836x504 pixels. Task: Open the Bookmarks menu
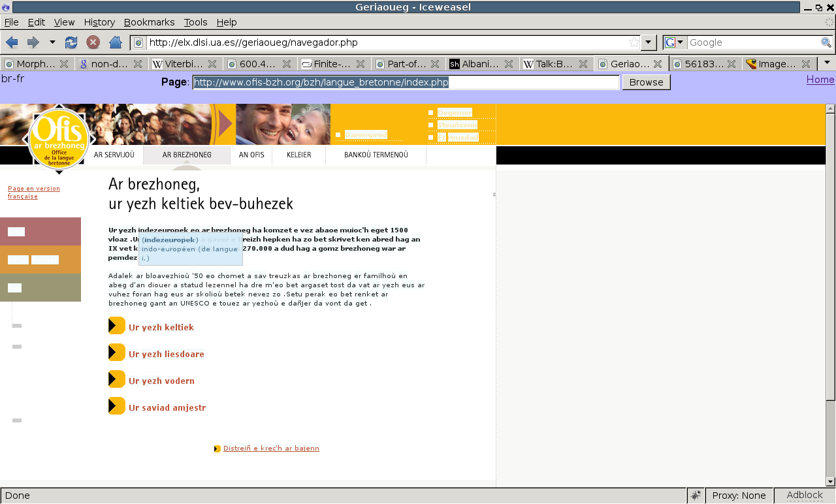[149, 22]
